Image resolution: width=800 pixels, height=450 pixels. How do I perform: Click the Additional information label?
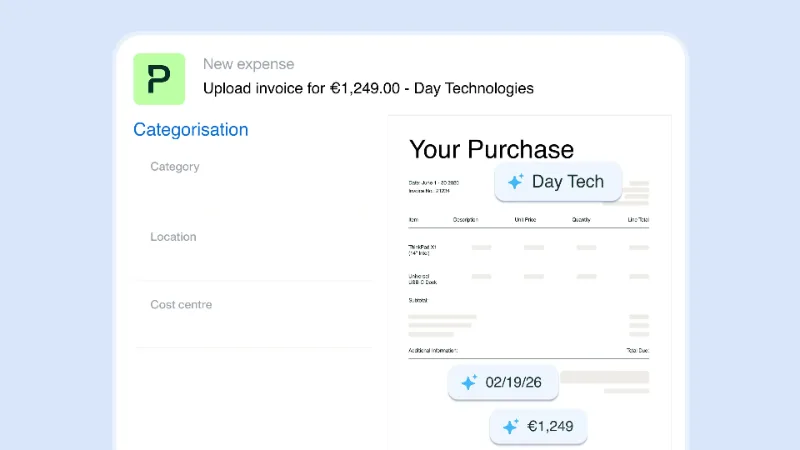433,351
